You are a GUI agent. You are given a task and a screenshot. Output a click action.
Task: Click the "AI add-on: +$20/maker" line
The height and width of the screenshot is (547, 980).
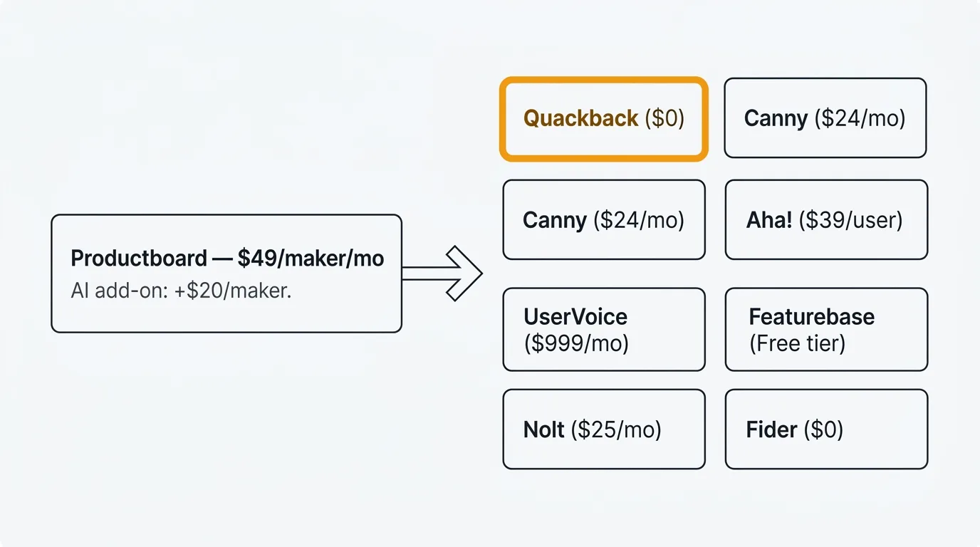point(181,291)
